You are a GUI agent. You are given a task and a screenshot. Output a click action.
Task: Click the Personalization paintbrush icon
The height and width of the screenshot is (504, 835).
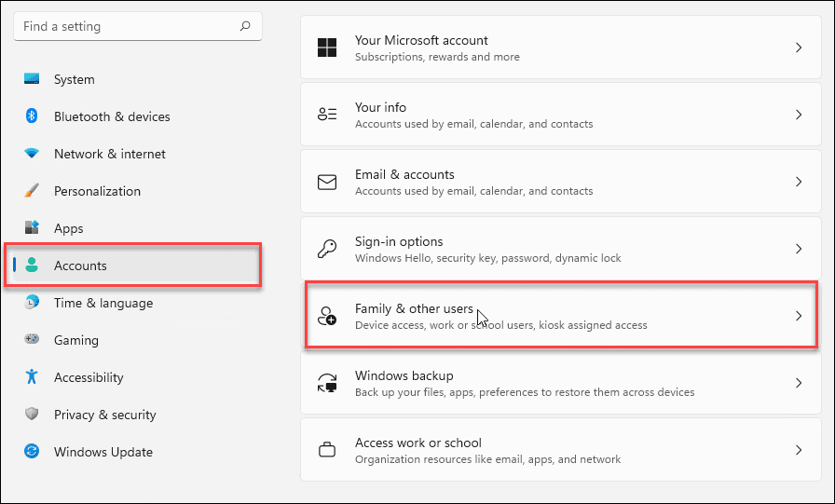[32, 191]
